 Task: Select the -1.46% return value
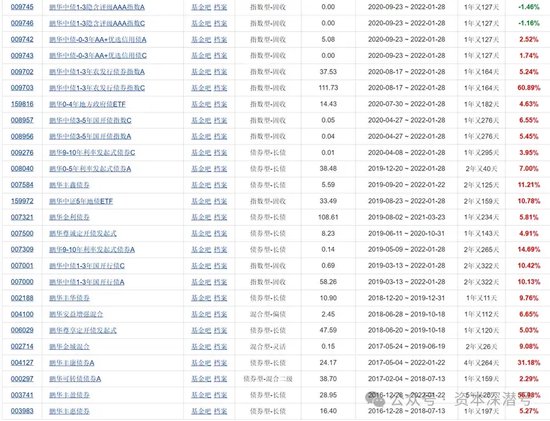(529, 7)
